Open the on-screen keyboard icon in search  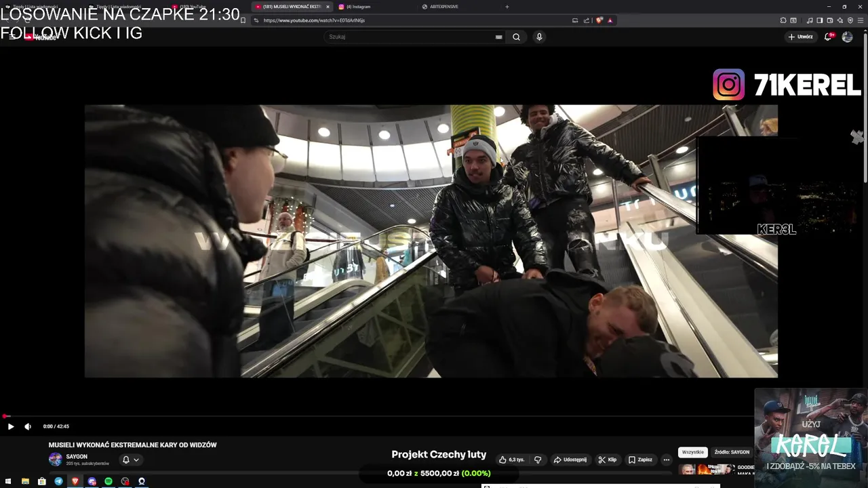coord(499,37)
